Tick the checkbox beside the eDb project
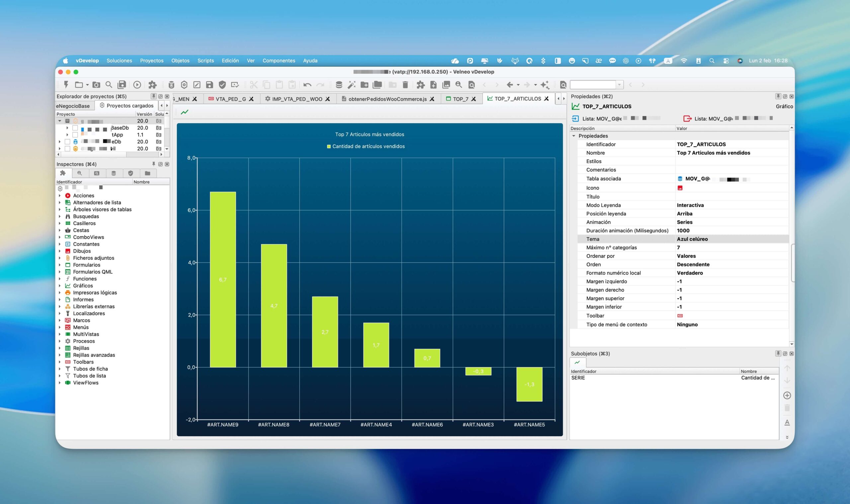Viewport: 850px width, 504px height. [x=67, y=142]
